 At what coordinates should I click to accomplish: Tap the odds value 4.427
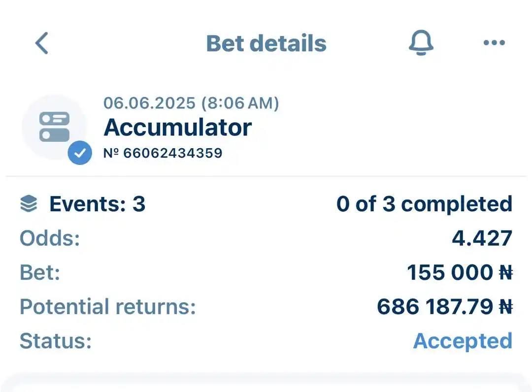482,238
